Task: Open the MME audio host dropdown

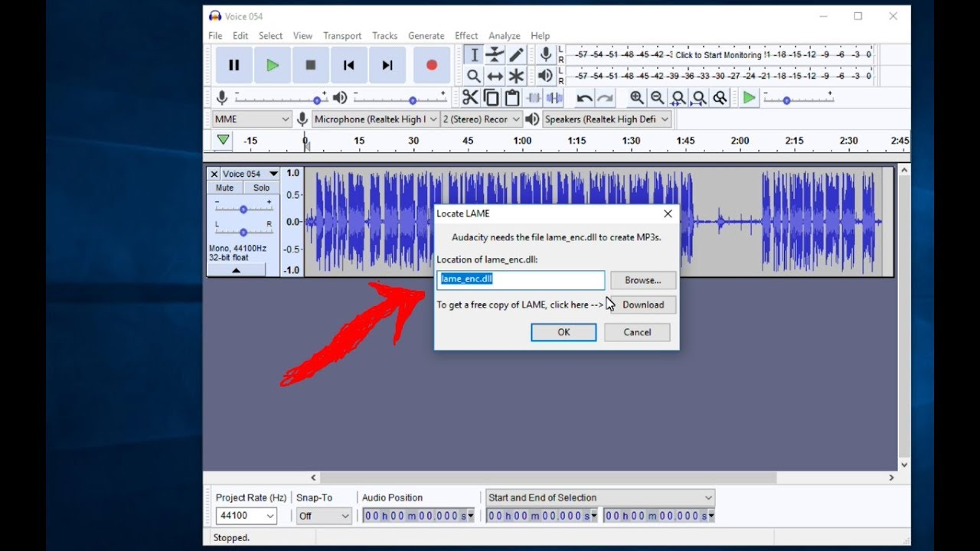Action: pyautogui.click(x=252, y=119)
